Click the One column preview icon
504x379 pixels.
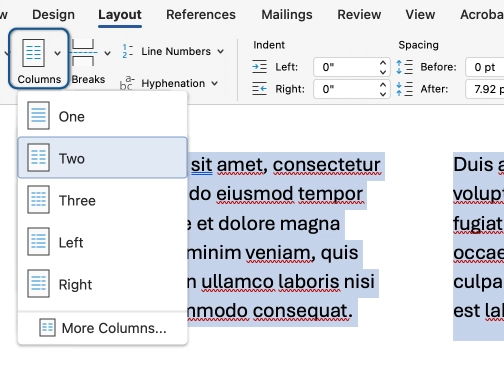[x=38, y=116]
